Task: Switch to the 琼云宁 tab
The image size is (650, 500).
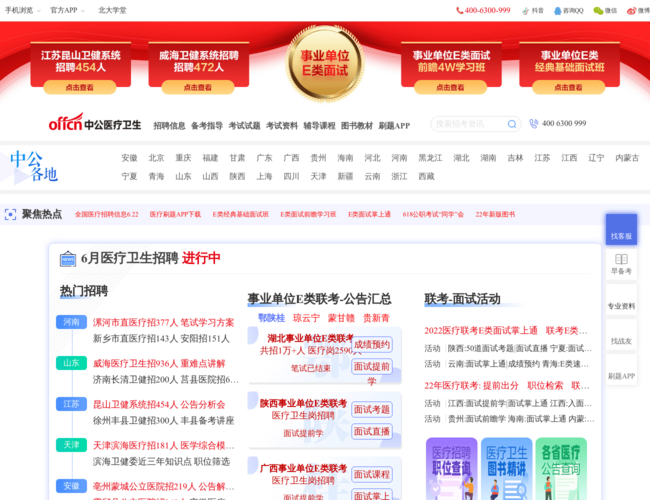Action: [306, 318]
